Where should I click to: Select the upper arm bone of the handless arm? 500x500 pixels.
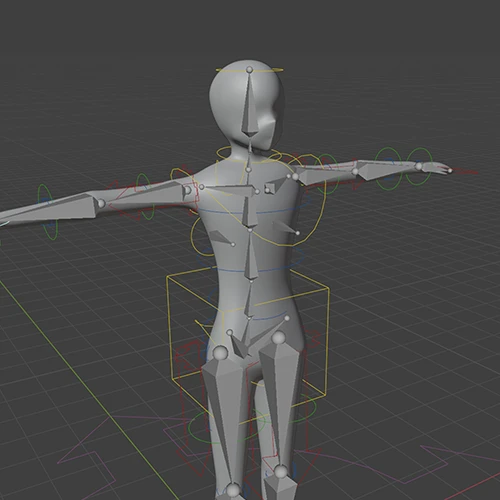(147, 198)
